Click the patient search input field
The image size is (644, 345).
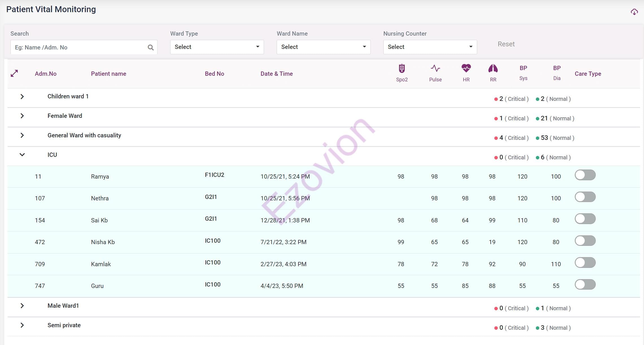[x=79, y=47]
